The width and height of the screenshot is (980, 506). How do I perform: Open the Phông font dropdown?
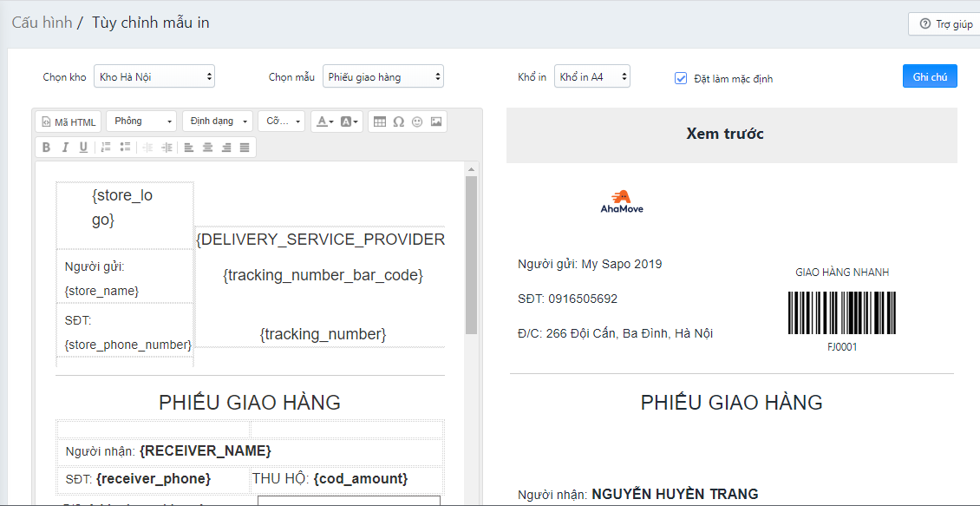[x=140, y=122]
